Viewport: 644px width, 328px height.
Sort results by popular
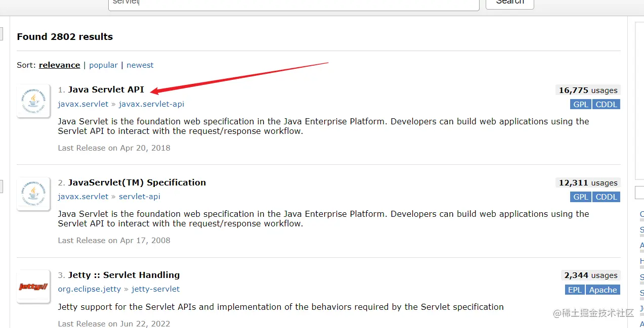[103, 65]
